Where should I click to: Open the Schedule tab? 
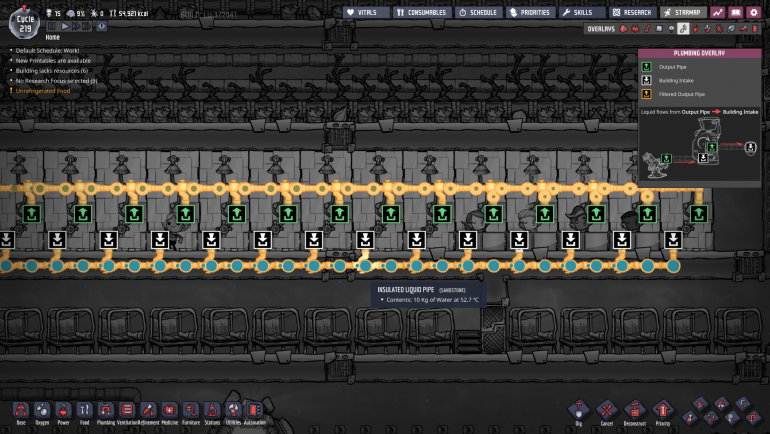tap(478, 12)
